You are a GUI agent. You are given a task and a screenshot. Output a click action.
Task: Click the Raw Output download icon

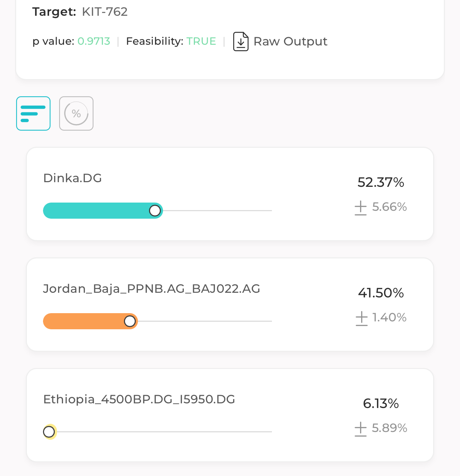pos(241,42)
